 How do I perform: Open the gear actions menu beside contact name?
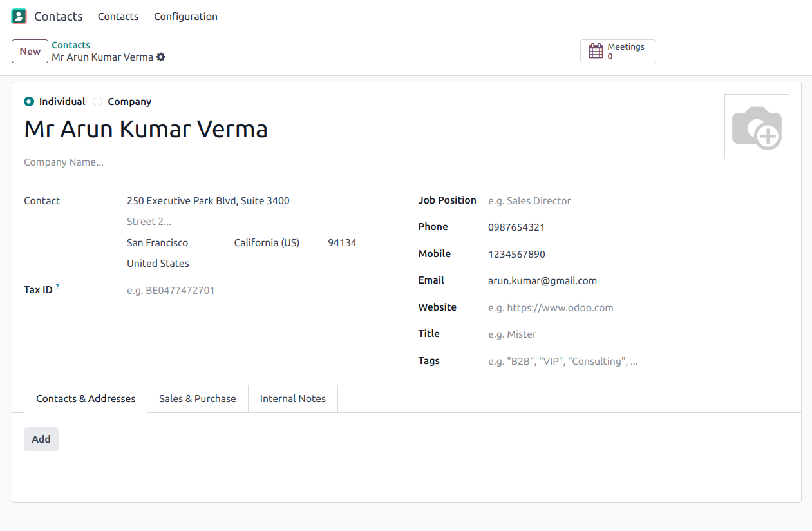pos(161,57)
